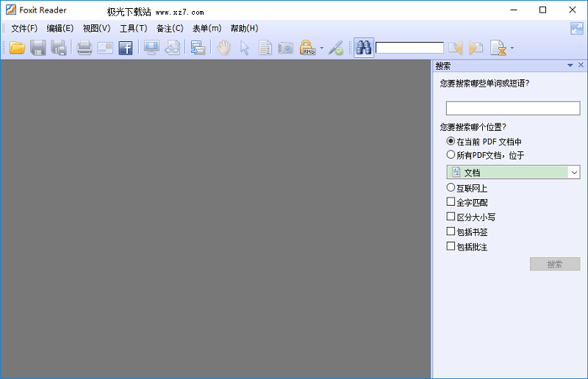Screen dimensions: 588x379
Task: Enable the 包括书签 include bookmarks checkbox
Action: tap(451, 231)
